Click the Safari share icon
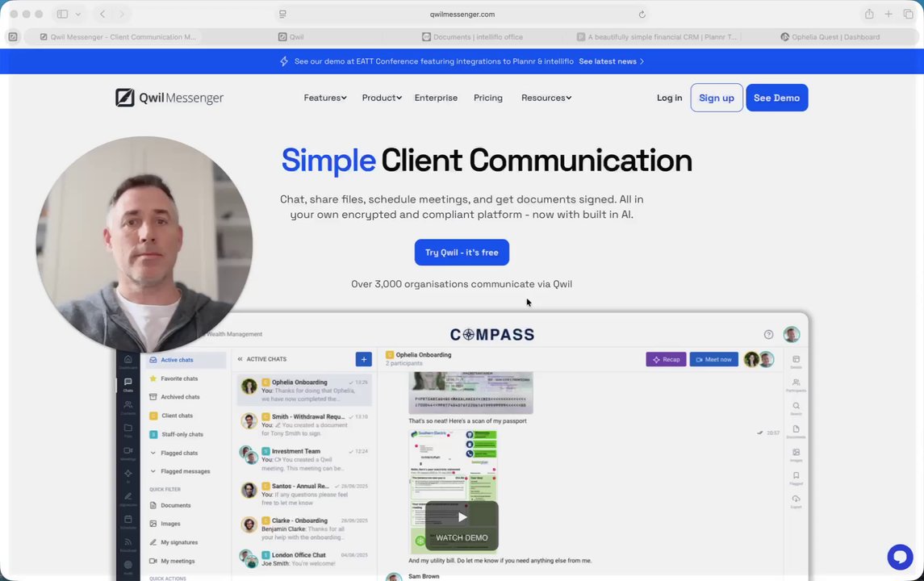 tap(869, 15)
